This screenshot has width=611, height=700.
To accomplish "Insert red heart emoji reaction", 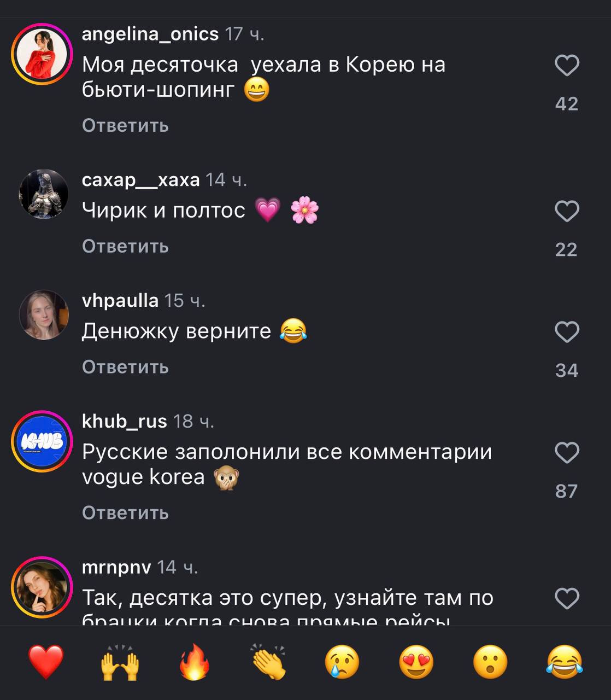I will pyautogui.click(x=46, y=662).
